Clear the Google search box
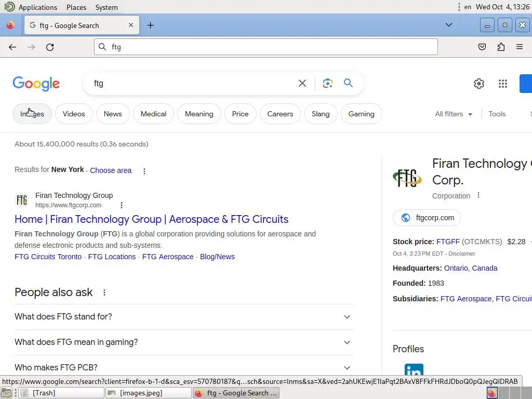 click(x=302, y=83)
